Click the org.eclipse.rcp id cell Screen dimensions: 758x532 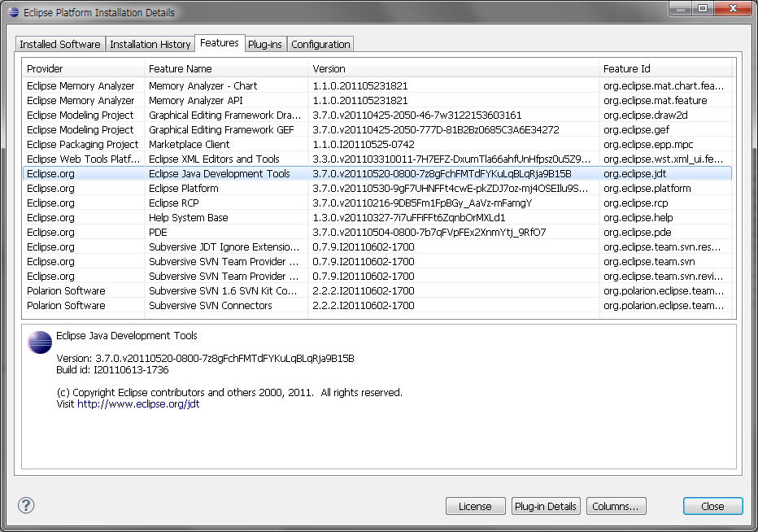point(636,203)
